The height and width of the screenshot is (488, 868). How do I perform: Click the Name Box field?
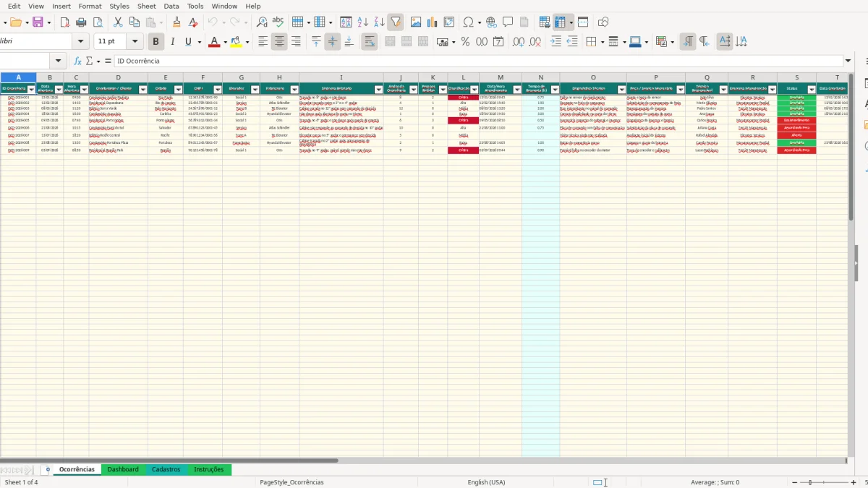tap(25, 61)
